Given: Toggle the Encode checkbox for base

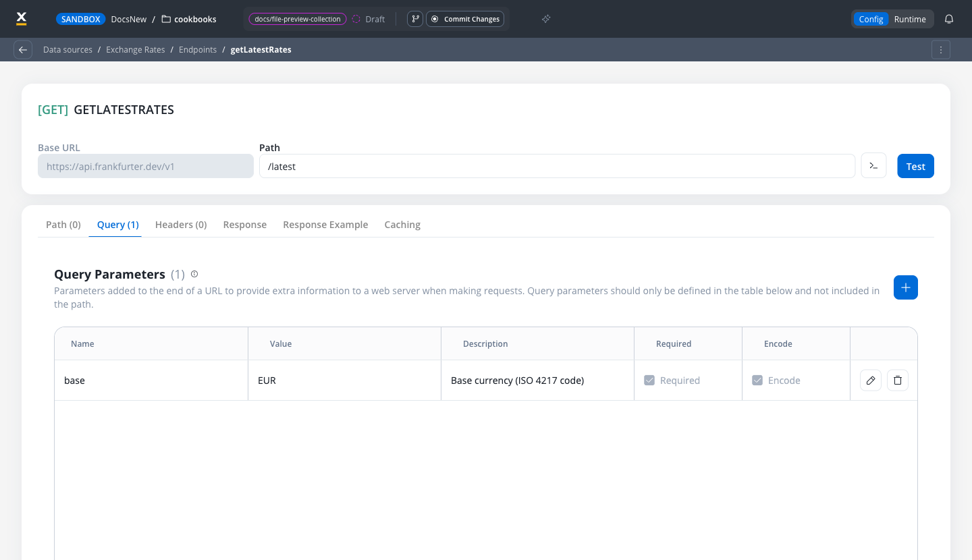Looking at the screenshot, I should pyautogui.click(x=757, y=381).
